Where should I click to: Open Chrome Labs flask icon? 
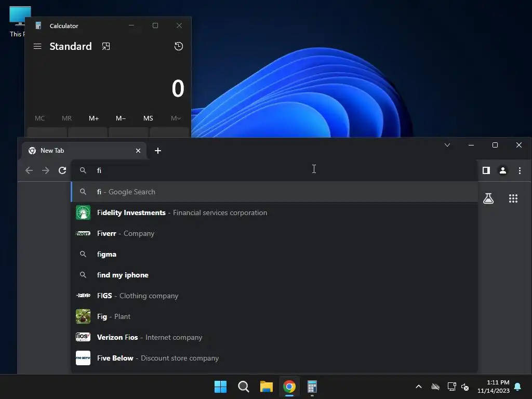tap(488, 198)
